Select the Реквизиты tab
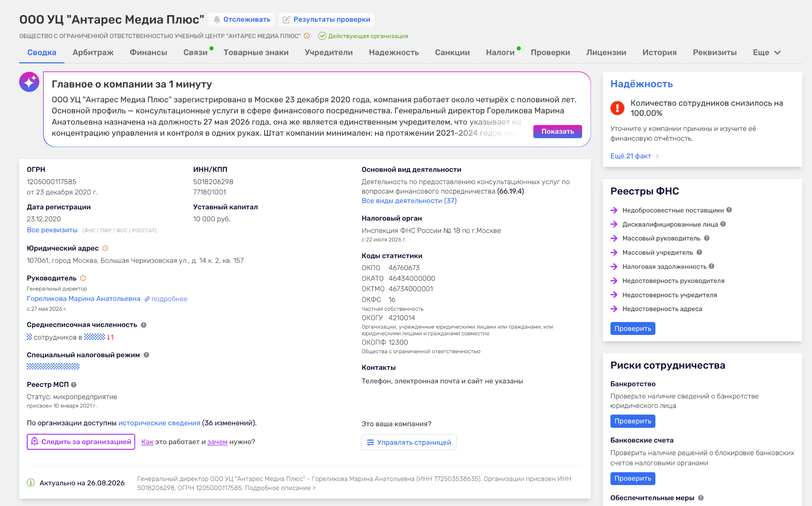This screenshot has height=506, width=812. (715, 52)
